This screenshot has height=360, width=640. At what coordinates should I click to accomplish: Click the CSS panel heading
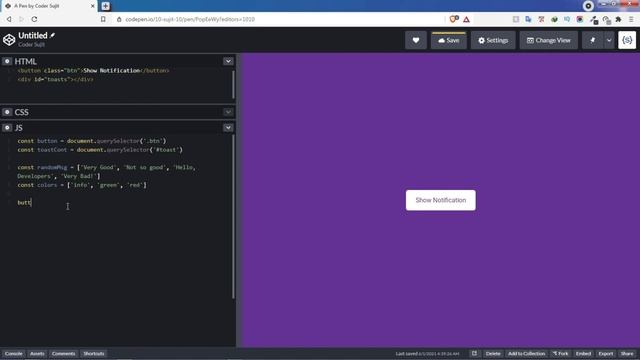coord(22,112)
